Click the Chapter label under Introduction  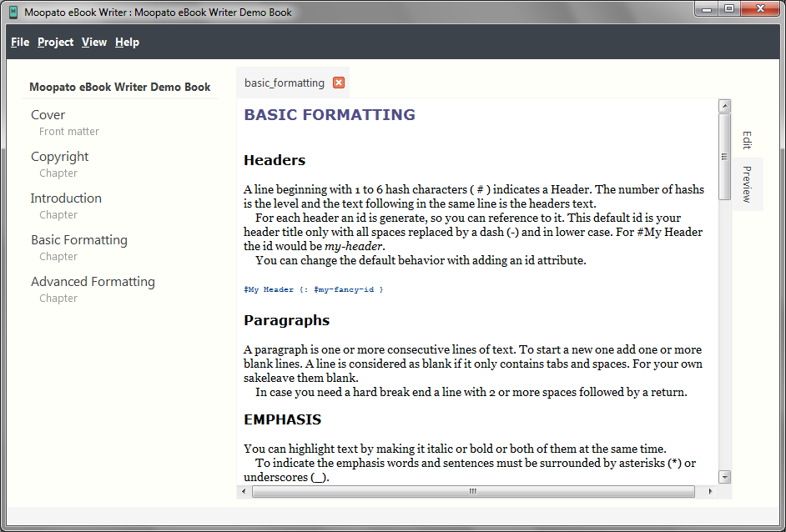coord(58,215)
